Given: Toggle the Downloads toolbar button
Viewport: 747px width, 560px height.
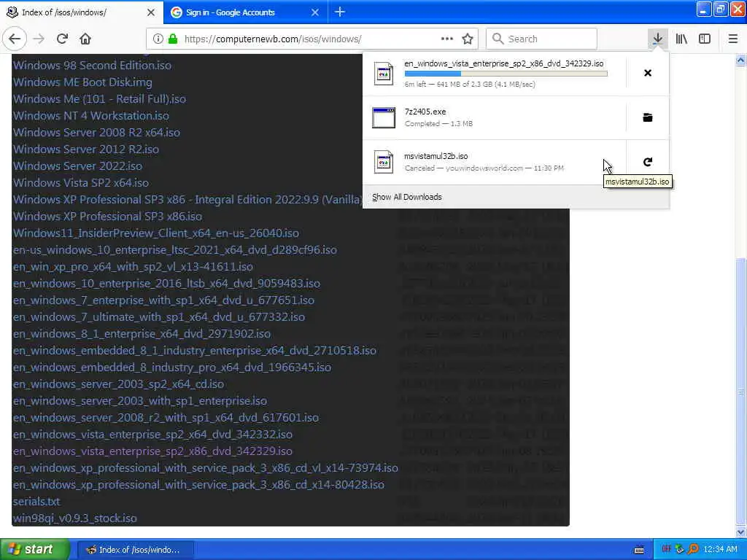Looking at the screenshot, I should [657, 39].
